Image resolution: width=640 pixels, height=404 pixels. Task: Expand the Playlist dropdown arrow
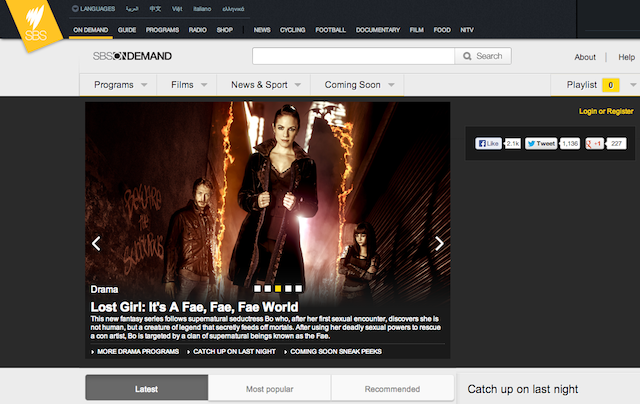pyautogui.click(x=633, y=85)
